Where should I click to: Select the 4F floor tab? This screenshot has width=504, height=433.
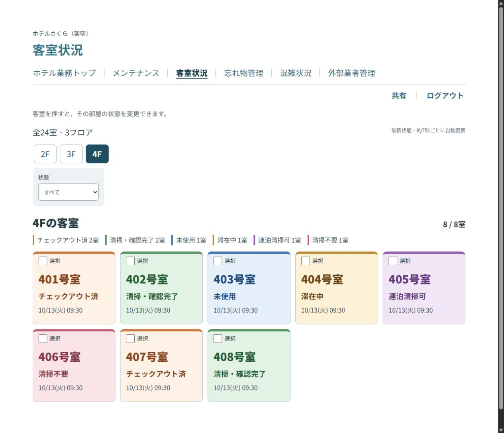point(97,154)
